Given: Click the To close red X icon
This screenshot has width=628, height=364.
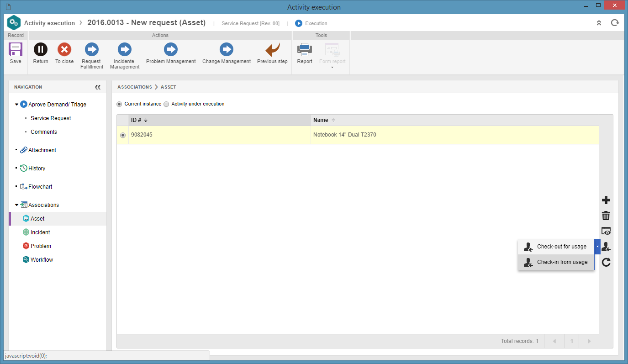Looking at the screenshot, I should (x=64, y=49).
